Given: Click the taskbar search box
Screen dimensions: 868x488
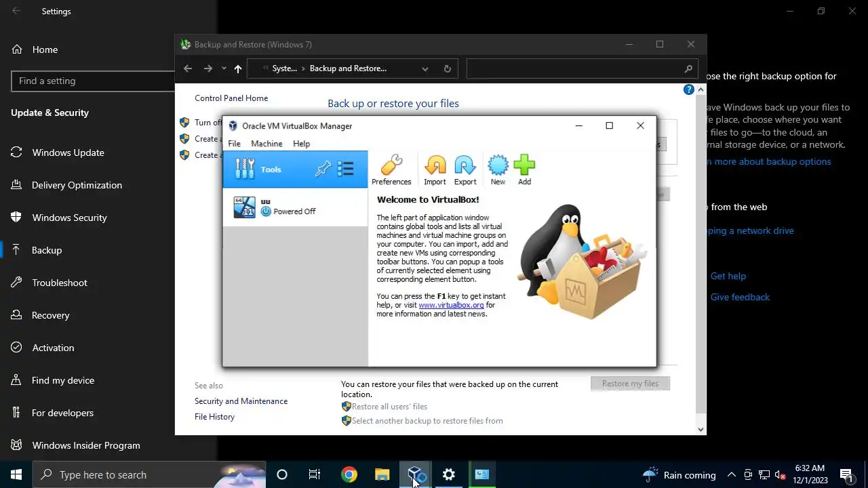Looking at the screenshot, I should [149, 474].
